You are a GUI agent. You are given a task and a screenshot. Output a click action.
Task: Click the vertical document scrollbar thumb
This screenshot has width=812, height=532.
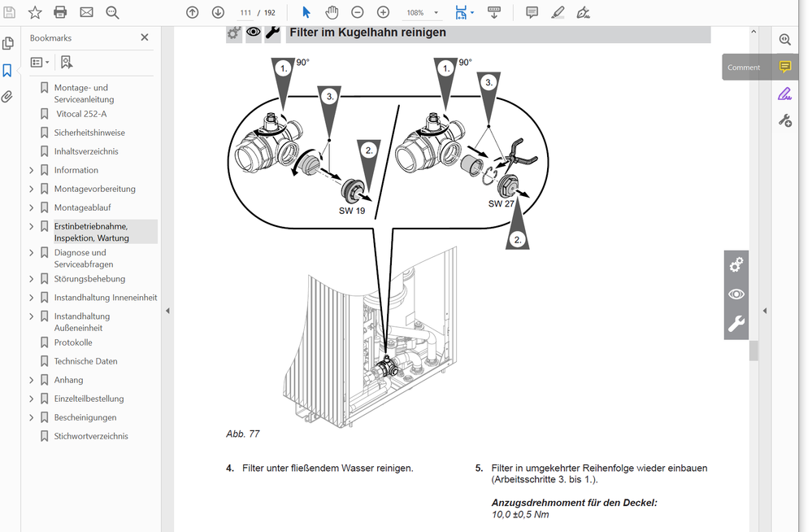point(753,350)
